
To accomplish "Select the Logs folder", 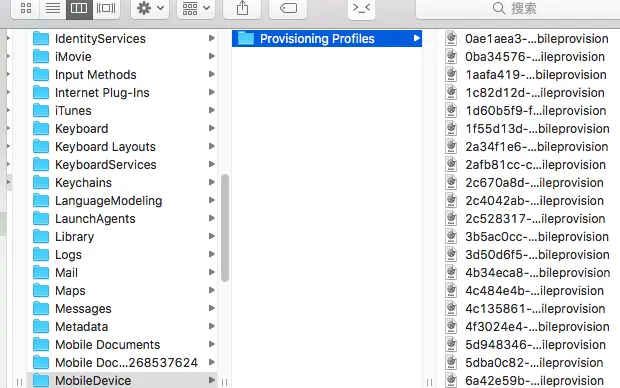I will pos(122,254).
